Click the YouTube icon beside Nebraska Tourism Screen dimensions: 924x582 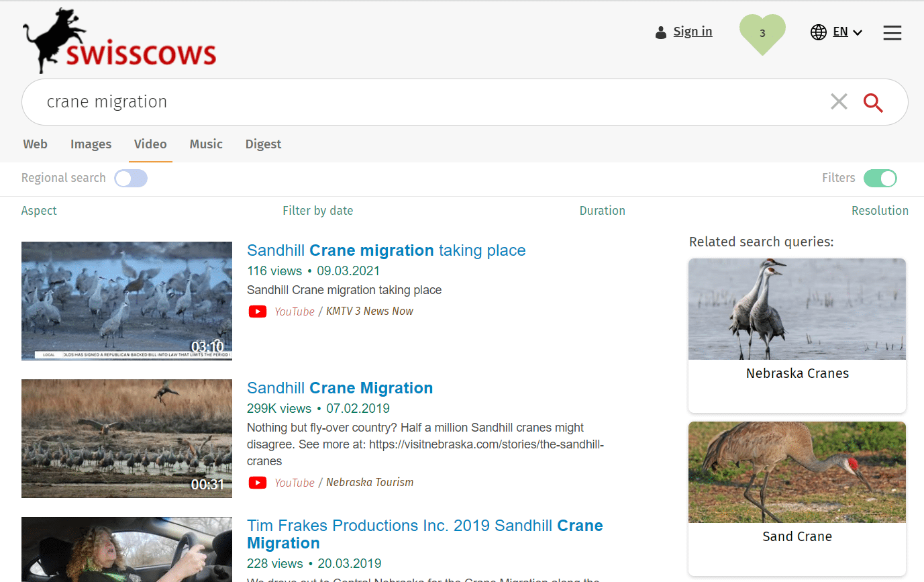258,482
